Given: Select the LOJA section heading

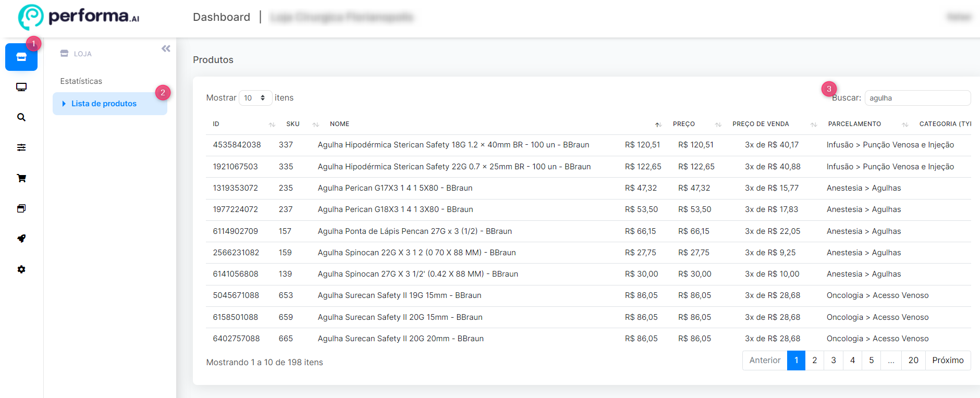Looking at the screenshot, I should click(82, 54).
